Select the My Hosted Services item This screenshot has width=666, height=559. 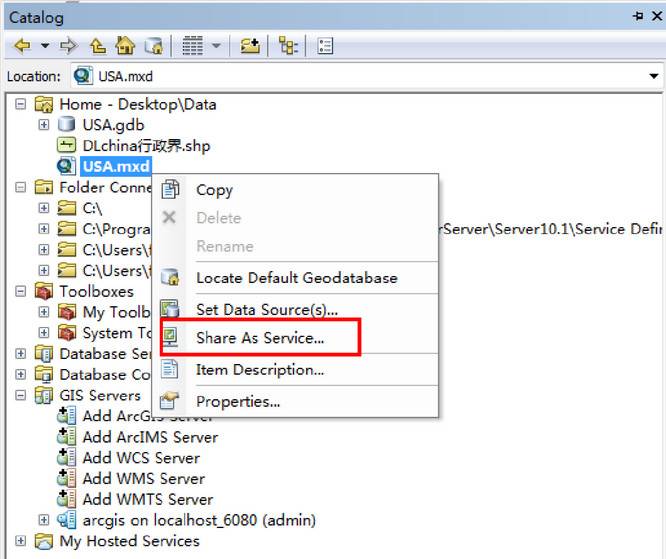(130, 541)
